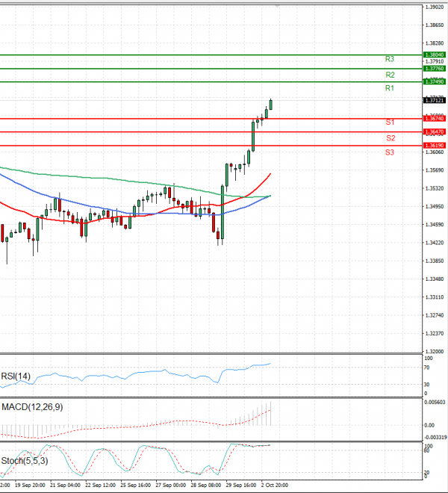Select the 1.36190 price tag
448x493 pixels.
pos(434,146)
